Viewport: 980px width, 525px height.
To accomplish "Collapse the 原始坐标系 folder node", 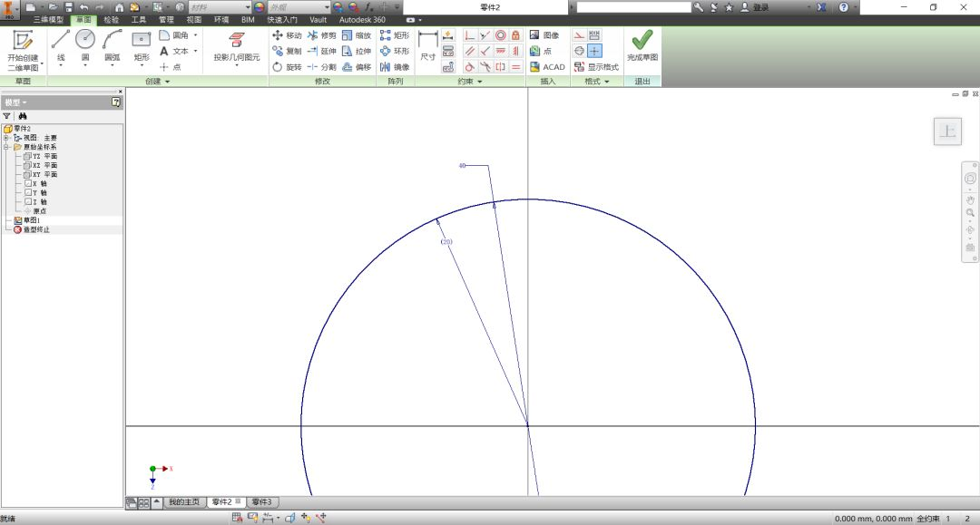I will pos(6,147).
